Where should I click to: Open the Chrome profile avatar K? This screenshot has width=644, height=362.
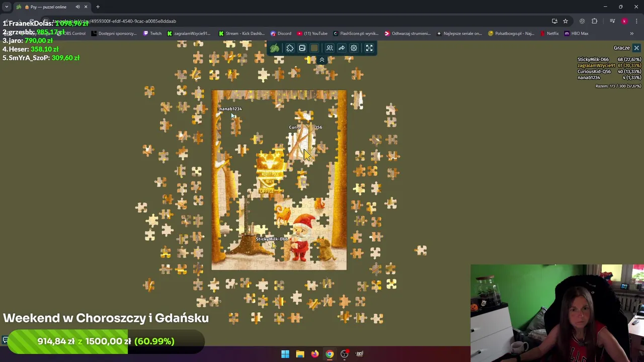click(624, 21)
